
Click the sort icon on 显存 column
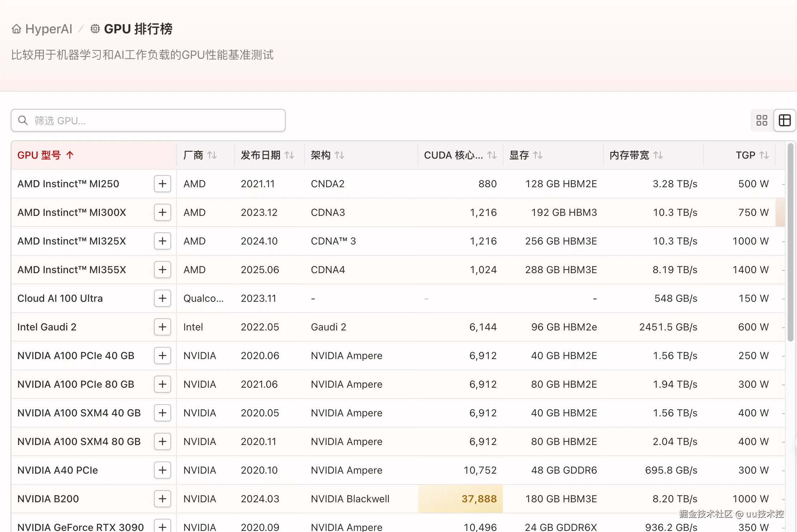pyautogui.click(x=538, y=155)
